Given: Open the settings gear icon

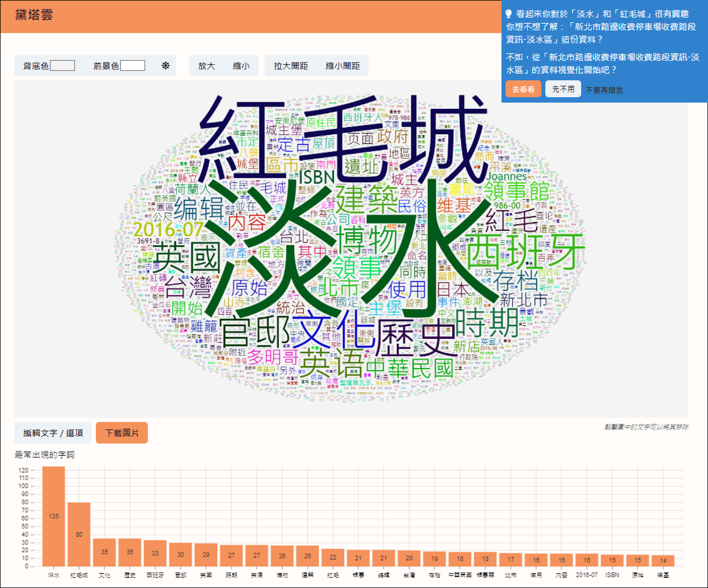Looking at the screenshot, I should click(x=165, y=65).
